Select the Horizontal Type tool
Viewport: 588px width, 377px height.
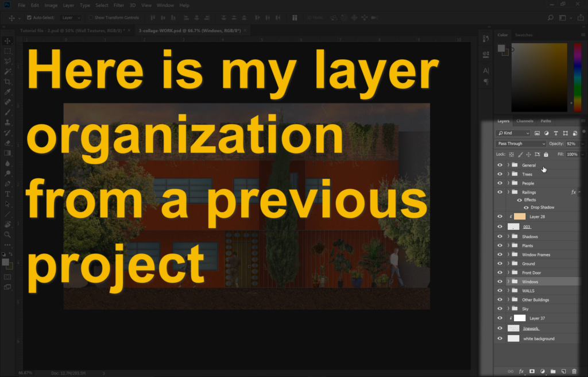[7, 194]
